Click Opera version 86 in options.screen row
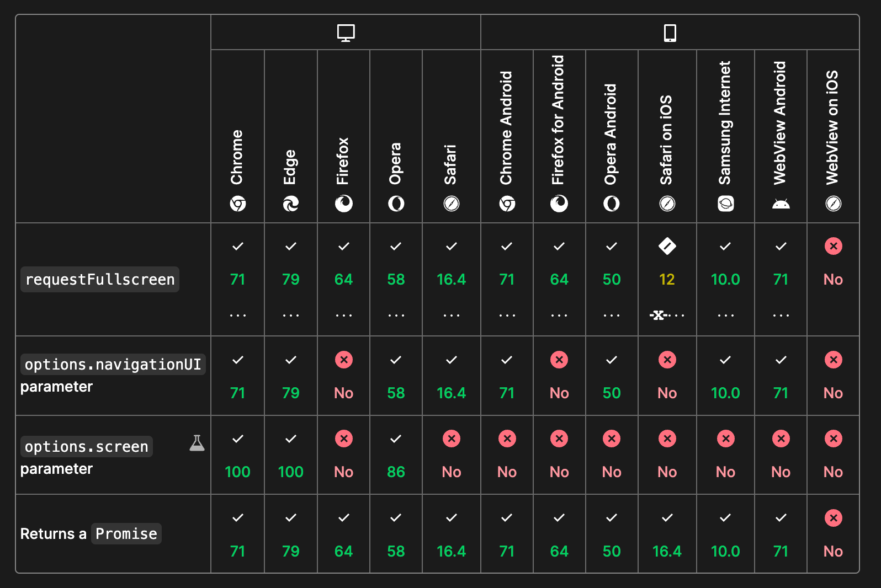This screenshot has height=588, width=881. pyautogui.click(x=396, y=472)
